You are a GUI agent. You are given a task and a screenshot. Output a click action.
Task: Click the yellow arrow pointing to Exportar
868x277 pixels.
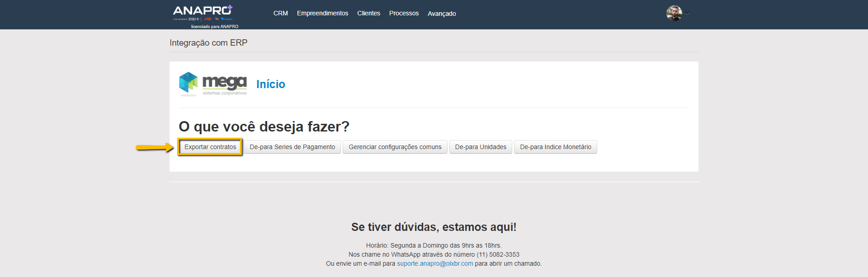click(x=154, y=147)
